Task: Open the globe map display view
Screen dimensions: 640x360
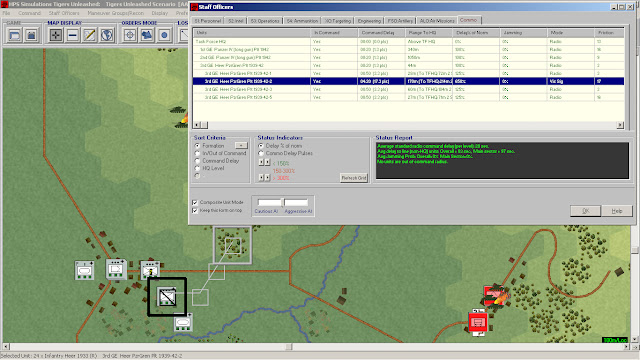Action: tap(107, 35)
